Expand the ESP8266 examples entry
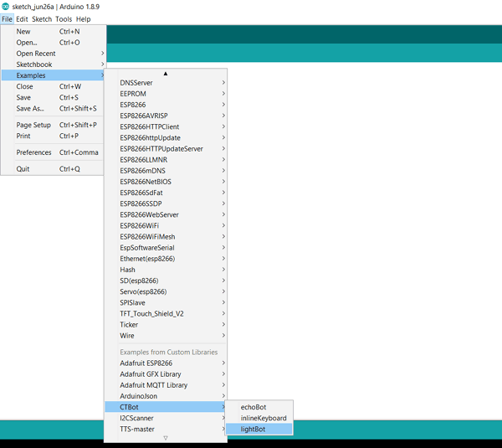 click(x=166, y=105)
